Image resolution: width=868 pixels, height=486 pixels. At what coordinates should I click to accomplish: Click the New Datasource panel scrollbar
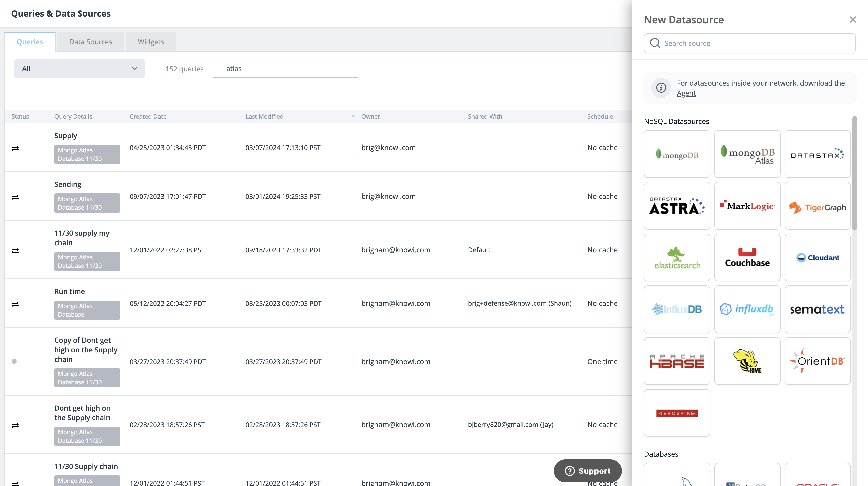click(854, 173)
